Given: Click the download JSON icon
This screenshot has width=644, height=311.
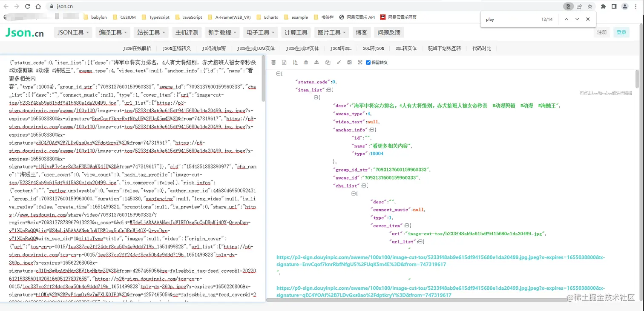Looking at the screenshot, I should coord(316,63).
